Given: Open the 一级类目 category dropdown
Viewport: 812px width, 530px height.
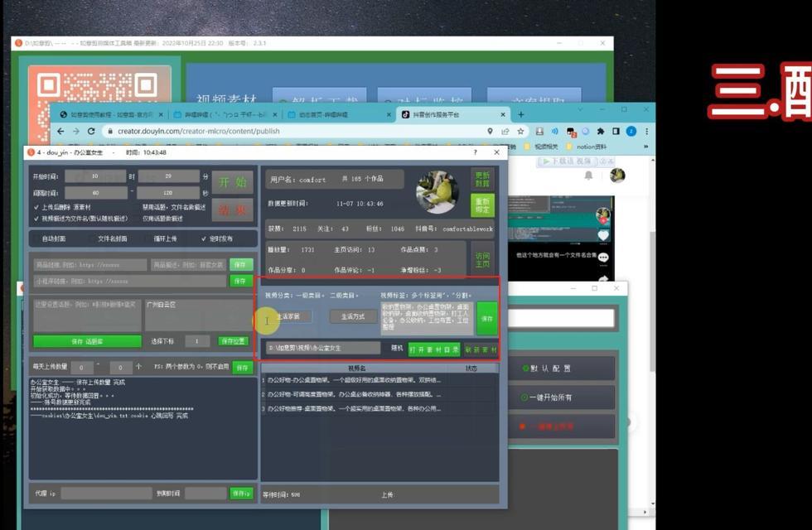Looking at the screenshot, I should [290, 316].
